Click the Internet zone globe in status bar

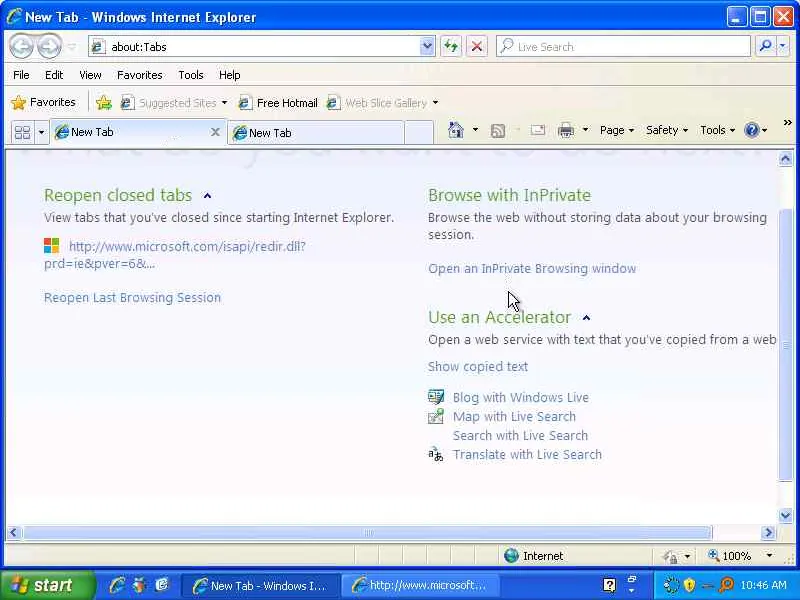coord(511,556)
